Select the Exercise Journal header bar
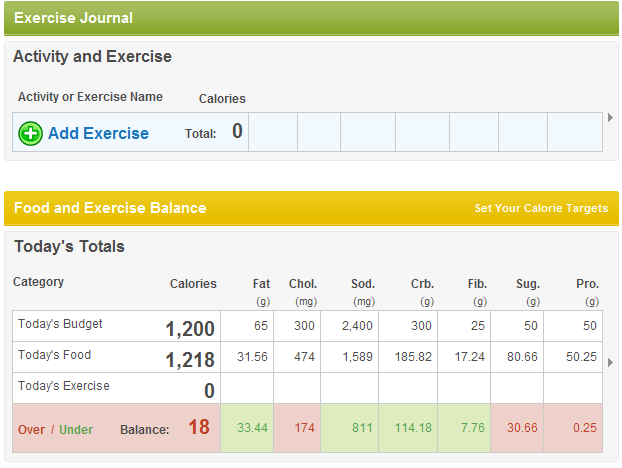The image size is (622, 468). pyautogui.click(x=311, y=18)
